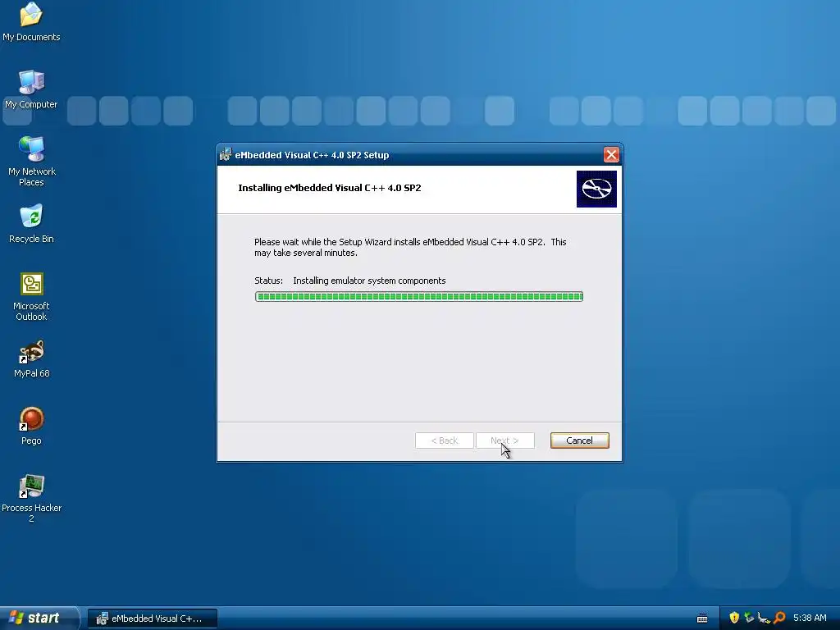Open the Start menu
The height and width of the screenshot is (630, 840).
39,618
